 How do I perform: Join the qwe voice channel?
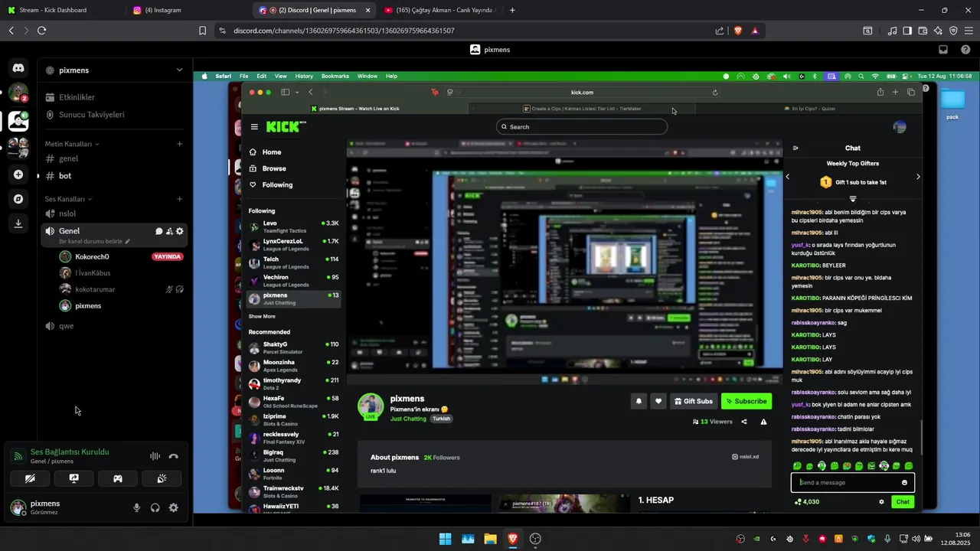115,326
